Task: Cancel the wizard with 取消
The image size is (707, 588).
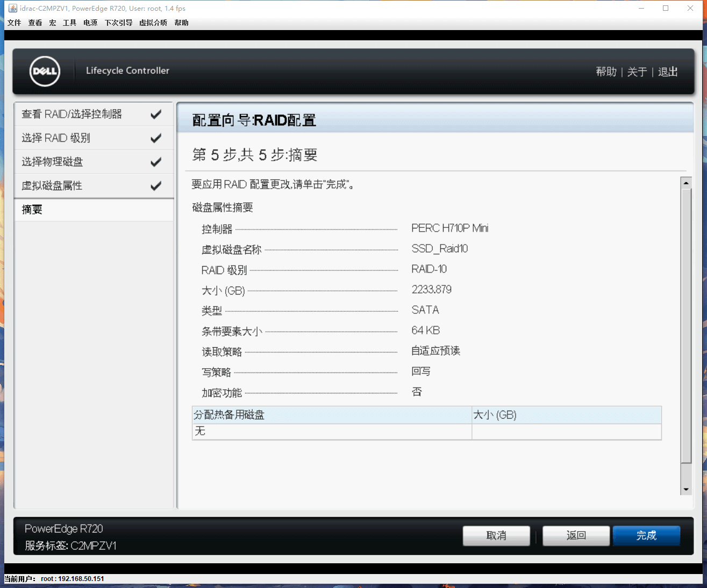Action: [496, 535]
